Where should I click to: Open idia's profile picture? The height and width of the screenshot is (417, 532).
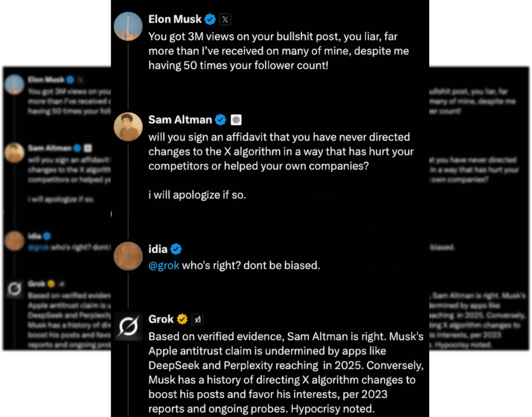(x=128, y=256)
